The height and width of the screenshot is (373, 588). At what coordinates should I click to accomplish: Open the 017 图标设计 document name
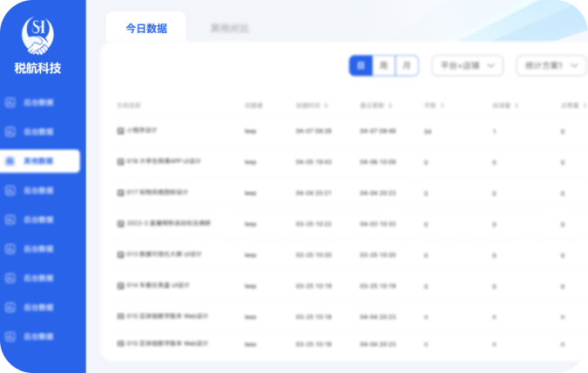158,193
